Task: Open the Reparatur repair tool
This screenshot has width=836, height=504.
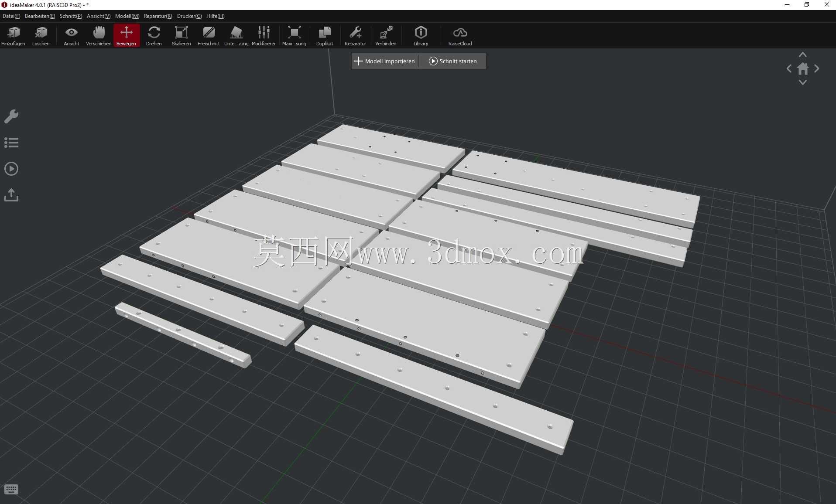Action: coord(355,36)
